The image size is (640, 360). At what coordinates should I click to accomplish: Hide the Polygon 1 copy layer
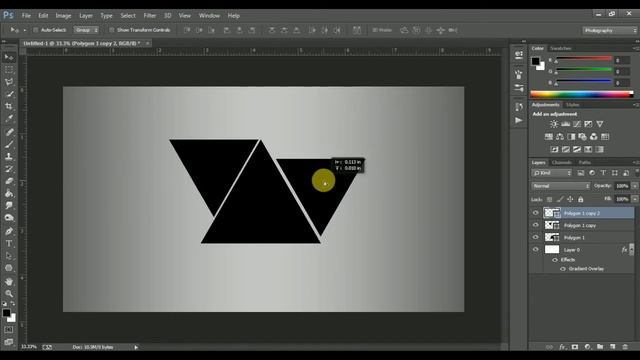pos(536,225)
